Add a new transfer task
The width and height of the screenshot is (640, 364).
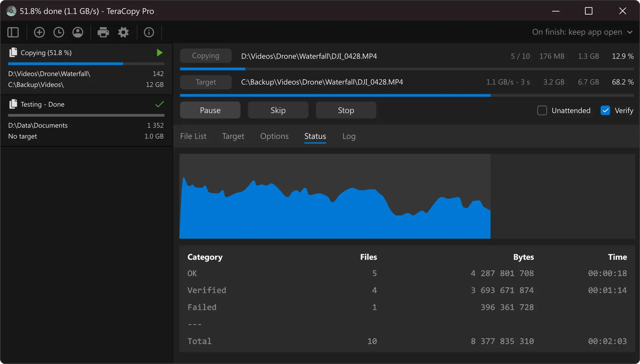pos(39,32)
